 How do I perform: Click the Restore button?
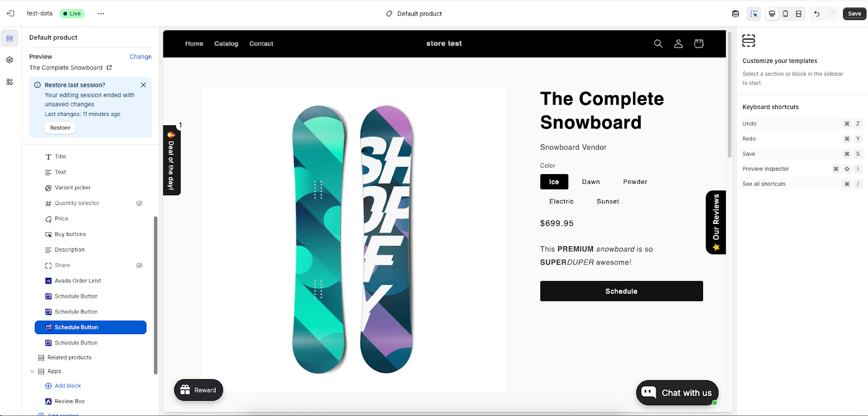coord(60,128)
